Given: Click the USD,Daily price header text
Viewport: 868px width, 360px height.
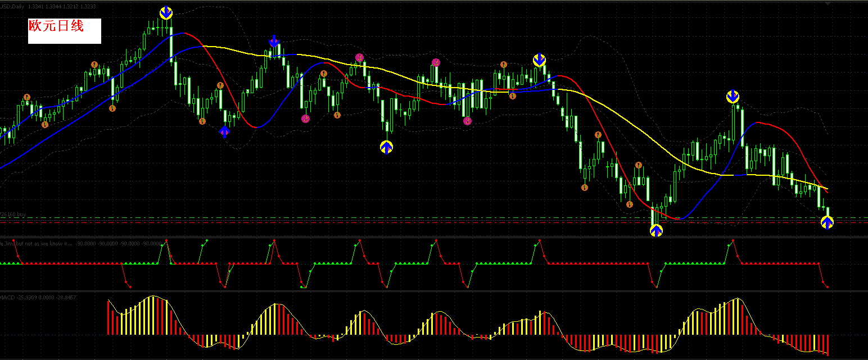Looking at the screenshot, I should (48, 6).
